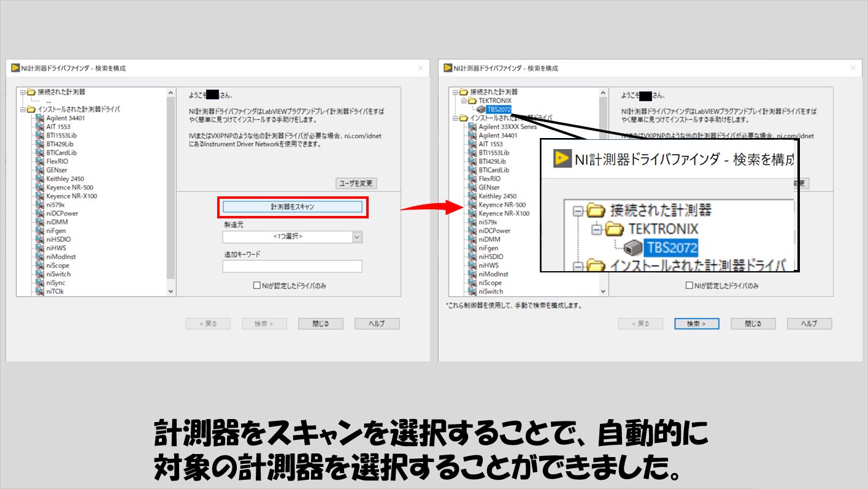
Task: Click ユーザを変更 button in left window
Action: pyautogui.click(x=356, y=183)
